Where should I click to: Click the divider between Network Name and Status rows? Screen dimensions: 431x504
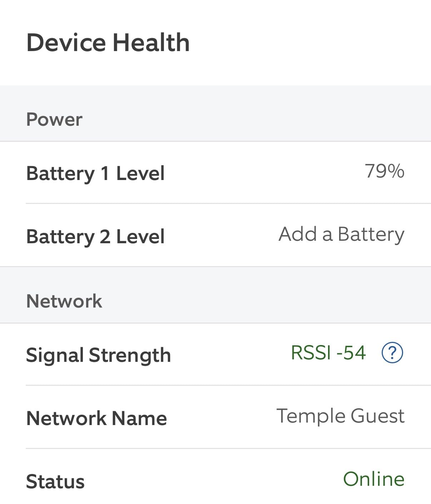point(228,449)
